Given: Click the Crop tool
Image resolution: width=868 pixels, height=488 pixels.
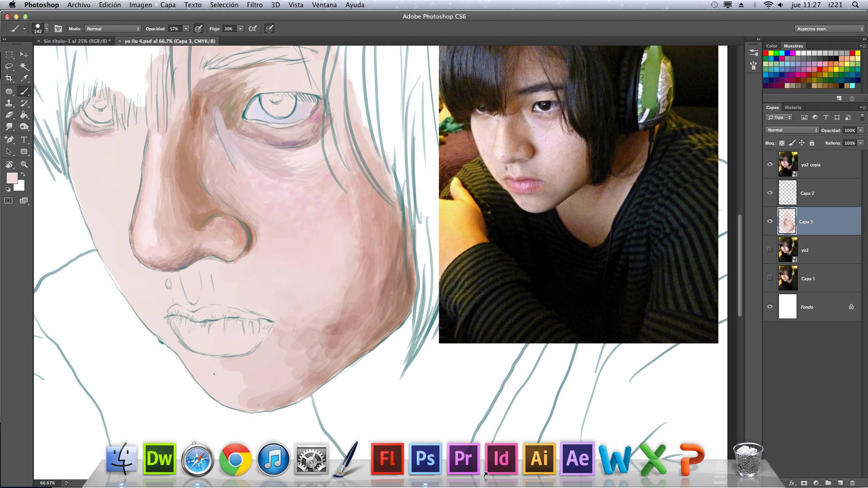Looking at the screenshot, I should tap(9, 79).
